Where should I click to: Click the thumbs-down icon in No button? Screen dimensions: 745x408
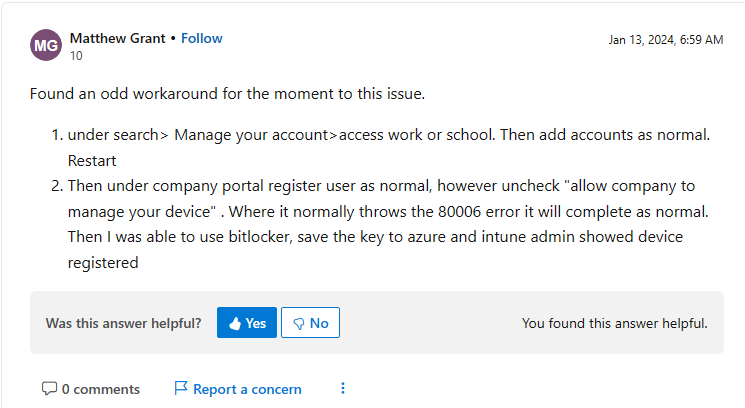click(299, 324)
